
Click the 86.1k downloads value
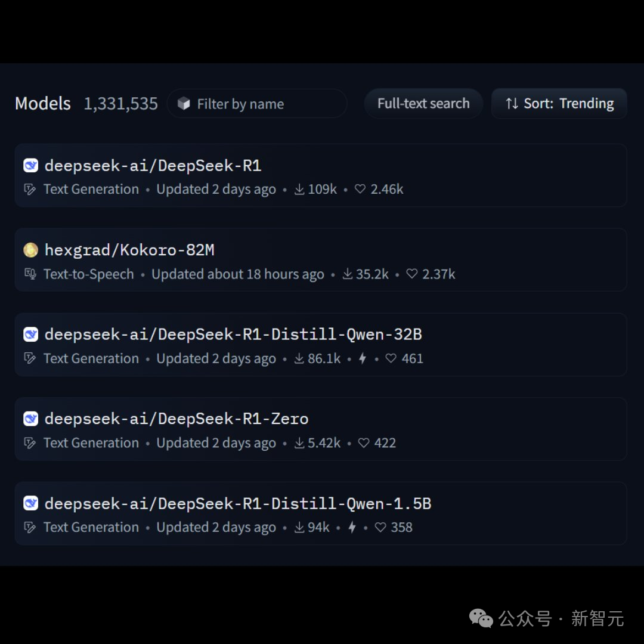[x=324, y=358]
